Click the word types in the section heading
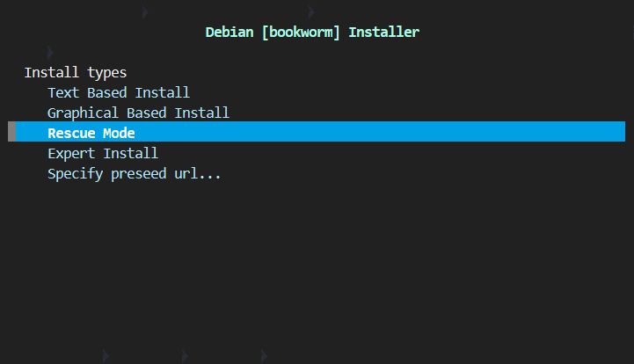Image resolution: width=634 pixels, height=364 pixels. [106, 72]
